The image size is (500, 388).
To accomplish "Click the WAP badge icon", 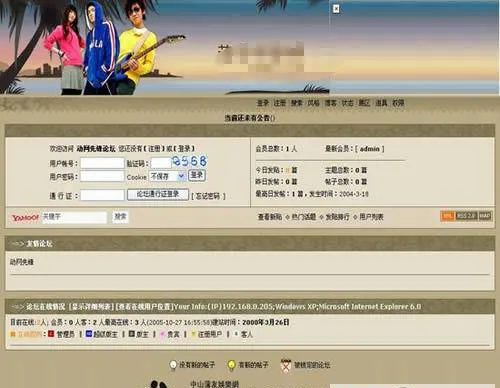I will (485, 216).
